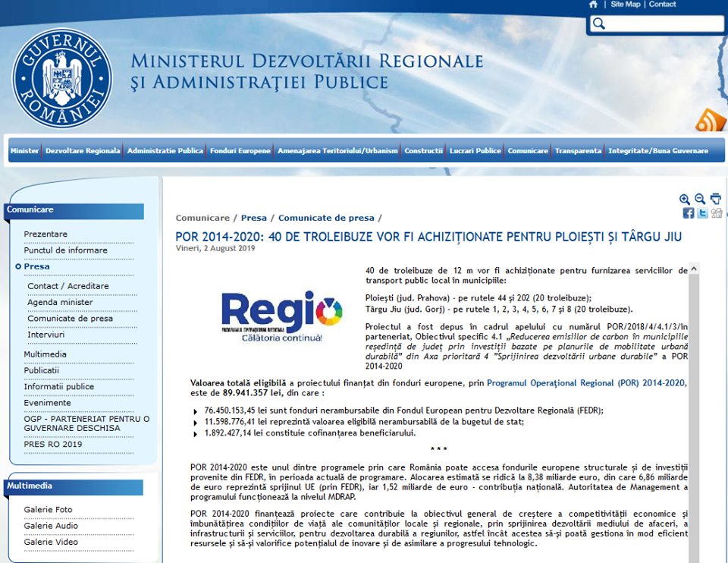Click the home icon in top bar

pos(593,5)
